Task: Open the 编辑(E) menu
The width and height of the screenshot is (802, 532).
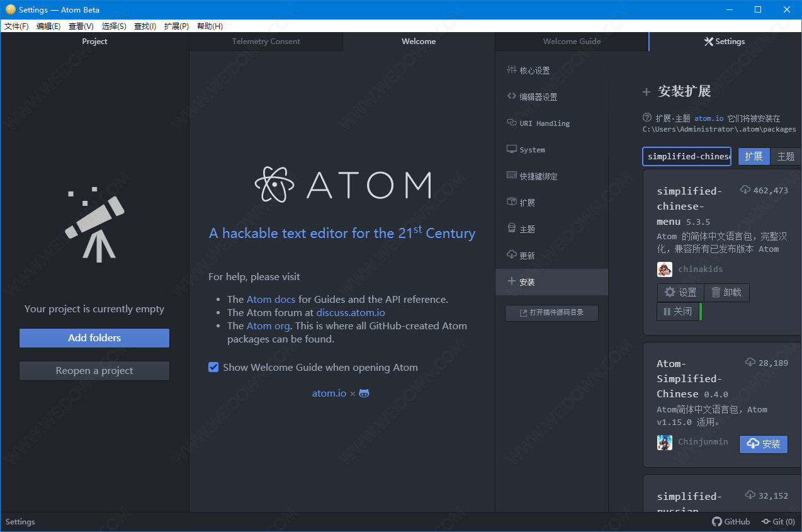Action: point(48,26)
